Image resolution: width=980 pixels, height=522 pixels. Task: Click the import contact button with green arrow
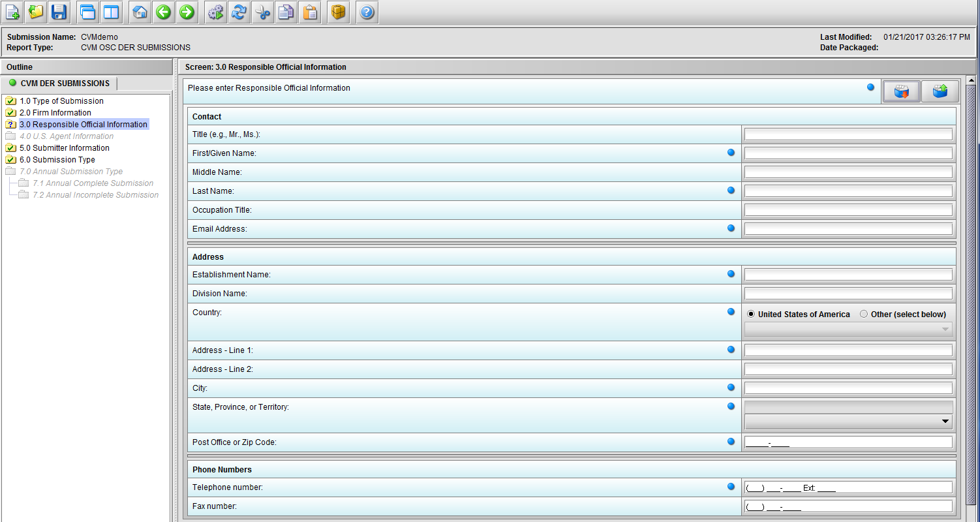[940, 92]
